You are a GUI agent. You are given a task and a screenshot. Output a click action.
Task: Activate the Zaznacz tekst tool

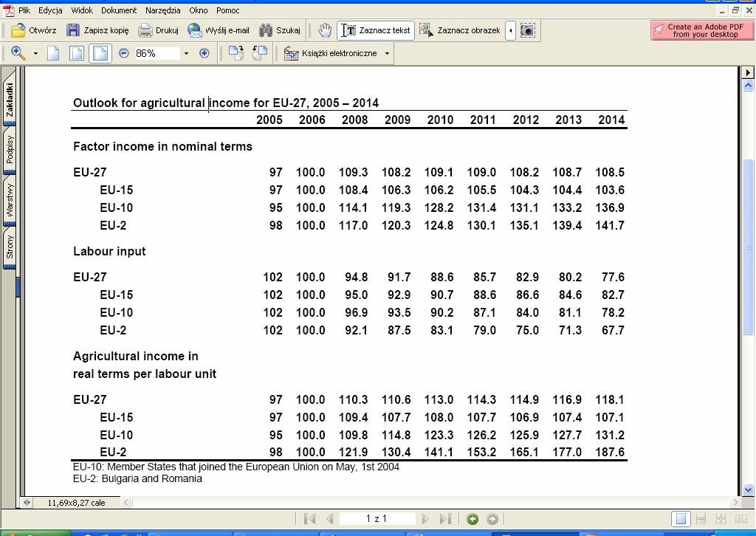point(376,30)
